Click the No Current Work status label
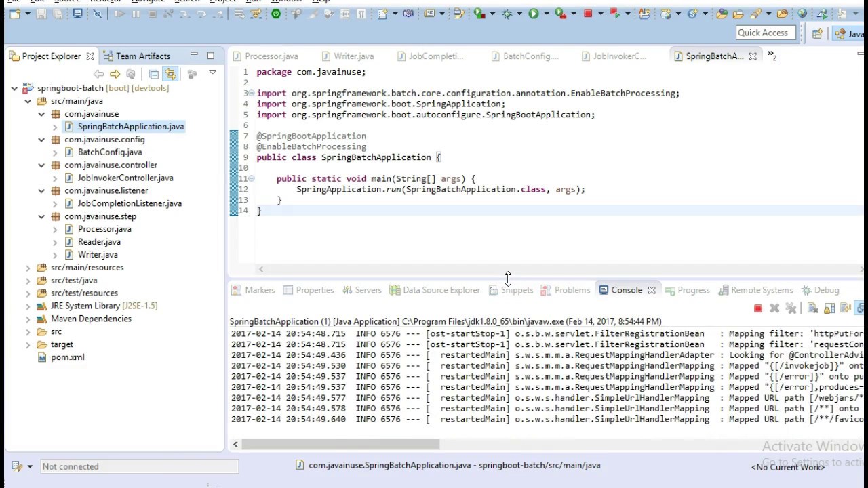The image size is (868, 488). coord(788,467)
